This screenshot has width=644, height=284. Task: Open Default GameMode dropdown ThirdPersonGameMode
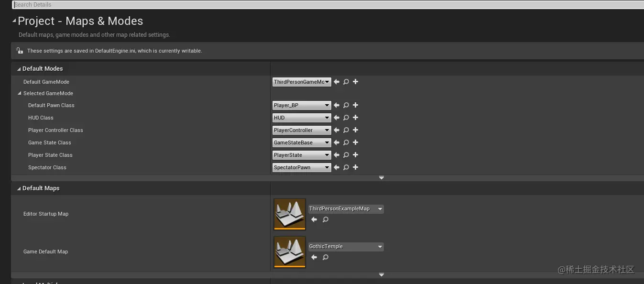point(302,82)
